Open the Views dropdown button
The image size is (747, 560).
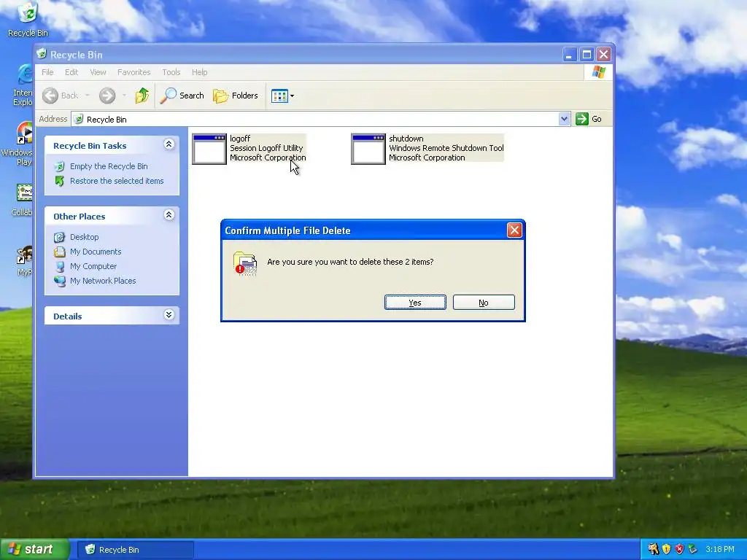click(x=282, y=96)
